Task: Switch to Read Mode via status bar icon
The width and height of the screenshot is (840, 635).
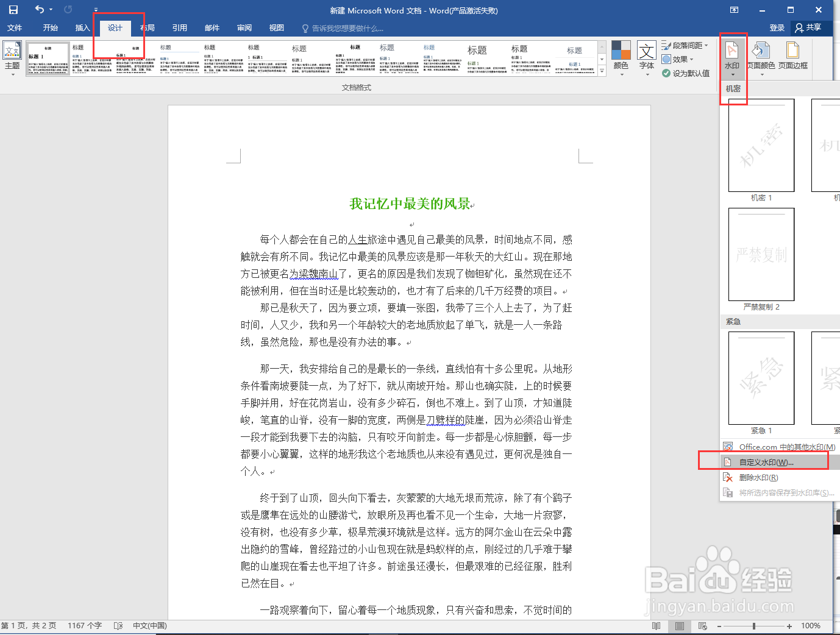Action: [x=655, y=625]
